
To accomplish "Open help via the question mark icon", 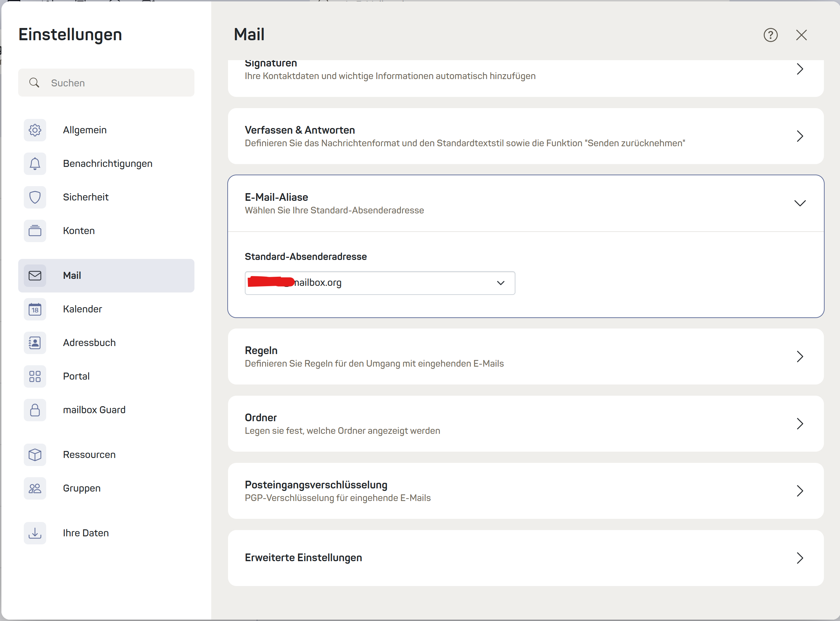I will (770, 35).
